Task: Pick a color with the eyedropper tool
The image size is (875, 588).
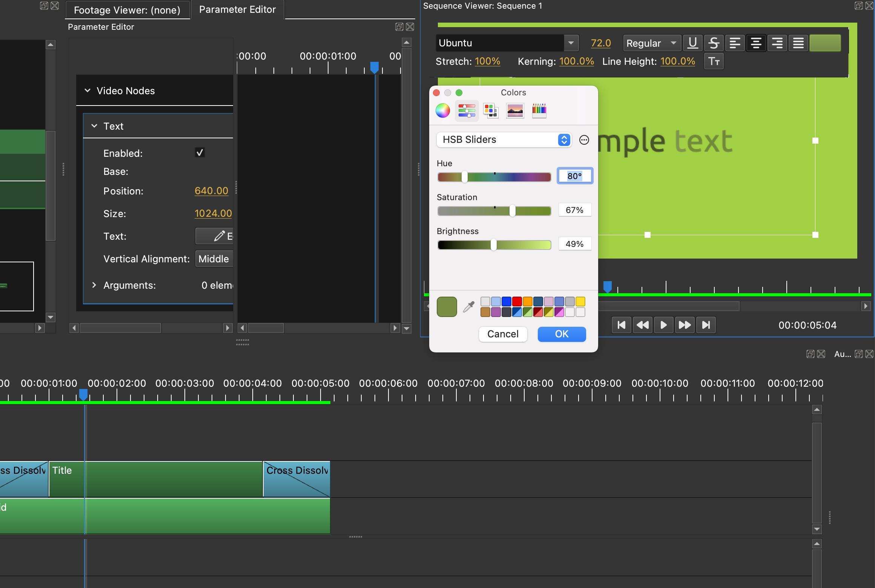Action: 469,306
